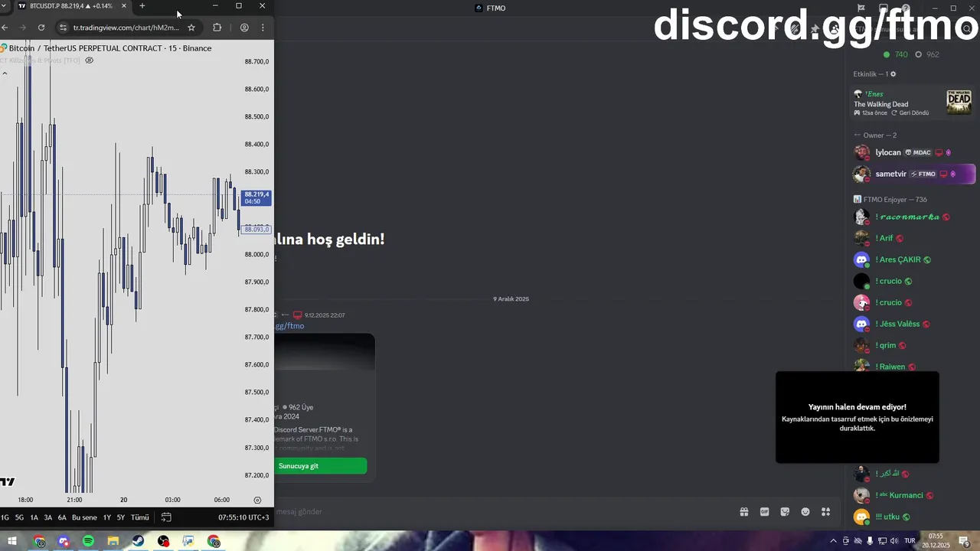This screenshot has width=980, height=551.
Task: Open The Walking Dead activity card
Action: tap(913, 103)
